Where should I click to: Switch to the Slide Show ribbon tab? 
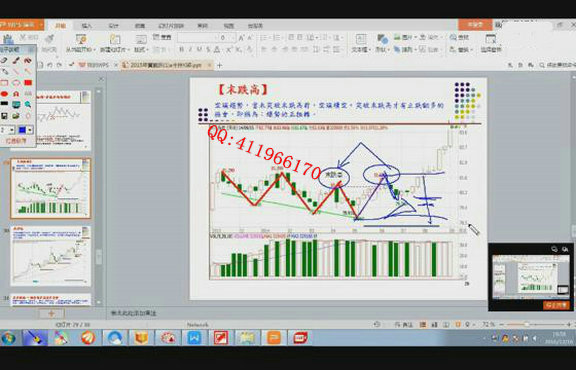171,26
